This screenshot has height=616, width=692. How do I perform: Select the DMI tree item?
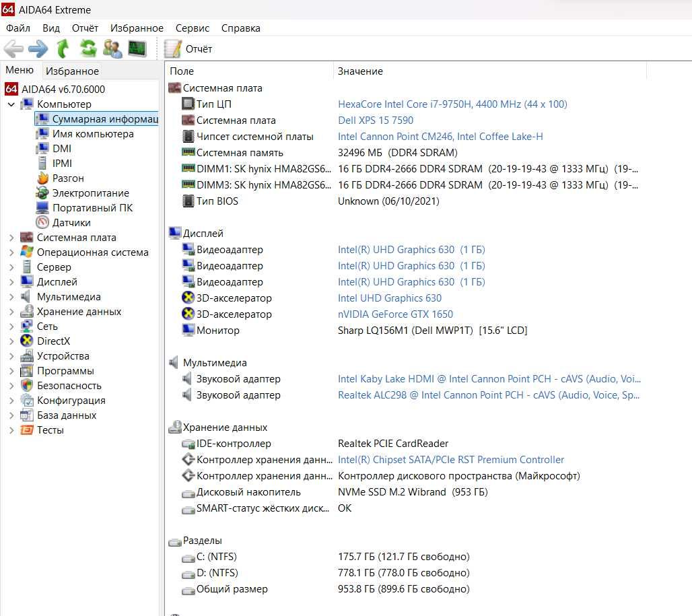point(61,149)
